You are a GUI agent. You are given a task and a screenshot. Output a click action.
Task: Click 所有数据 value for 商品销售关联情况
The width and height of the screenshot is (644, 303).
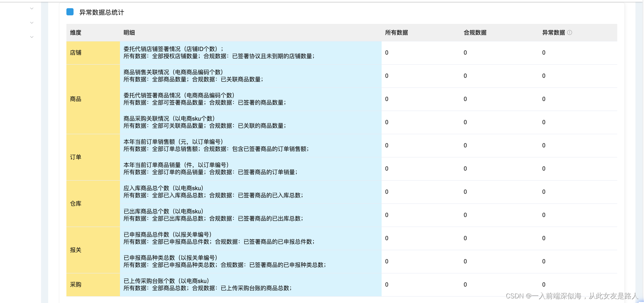click(387, 76)
